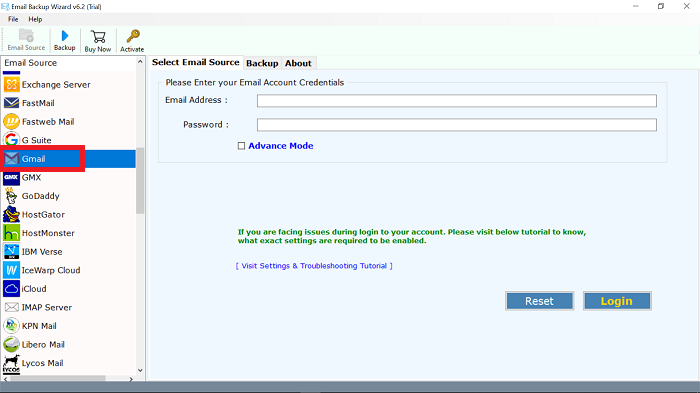
Task: Select "iCloud" text entry
Action: point(34,289)
